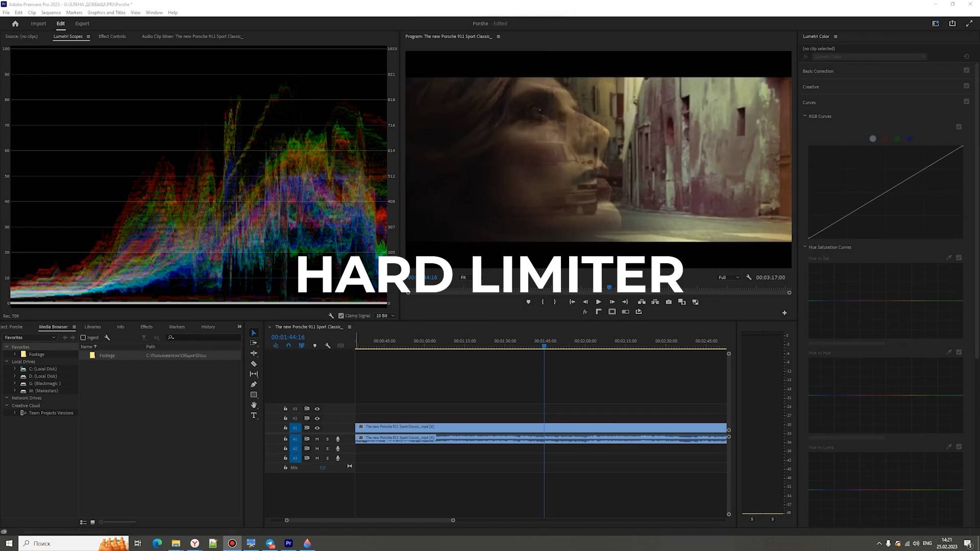Select the Hand tool
The width and height of the screenshot is (980, 551).
pos(254,405)
